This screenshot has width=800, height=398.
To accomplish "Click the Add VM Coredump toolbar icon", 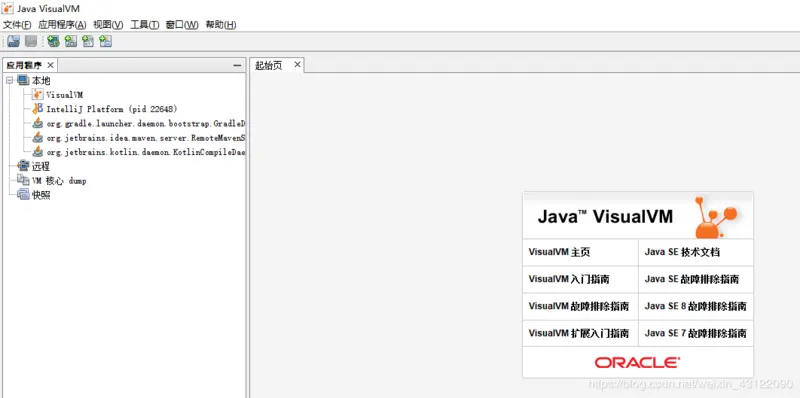I will (x=88, y=41).
